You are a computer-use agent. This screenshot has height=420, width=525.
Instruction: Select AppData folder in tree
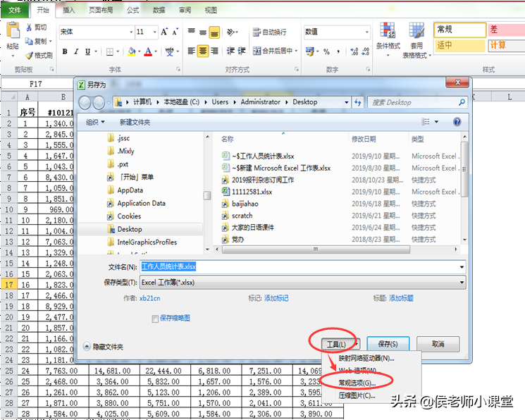tap(130, 190)
